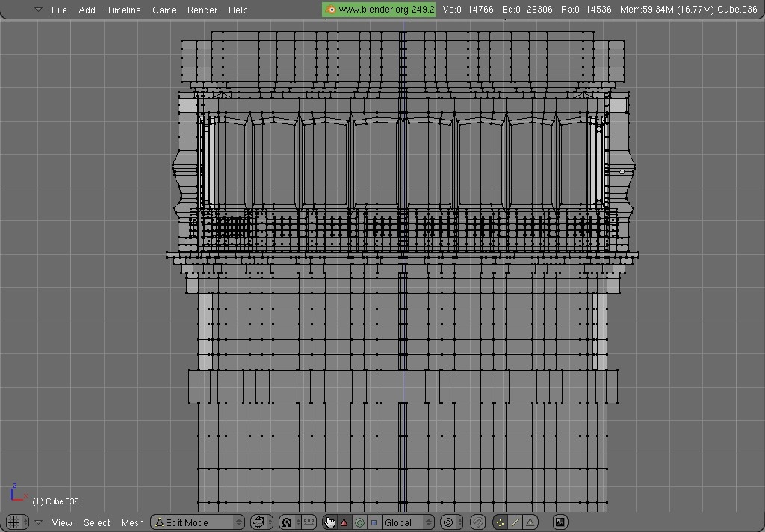This screenshot has height=532, width=765.
Task: Enable the scale manipulator square icon
Action: pyautogui.click(x=374, y=522)
